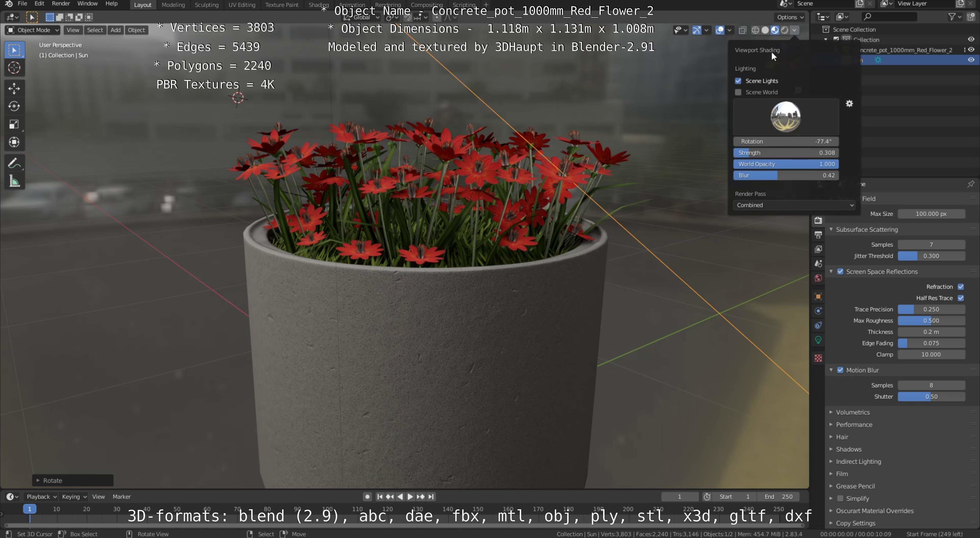Expand the Shadows panel
This screenshot has height=538, width=980.
pos(848,449)
